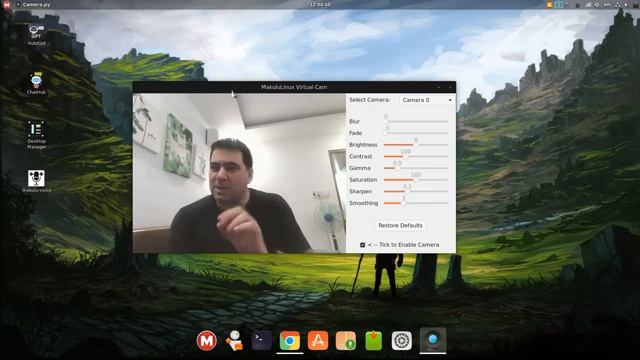Open the Select Camera dropdown
This screenshot has height=360, width=640.
pyautogui.click(x=427, y=100)
